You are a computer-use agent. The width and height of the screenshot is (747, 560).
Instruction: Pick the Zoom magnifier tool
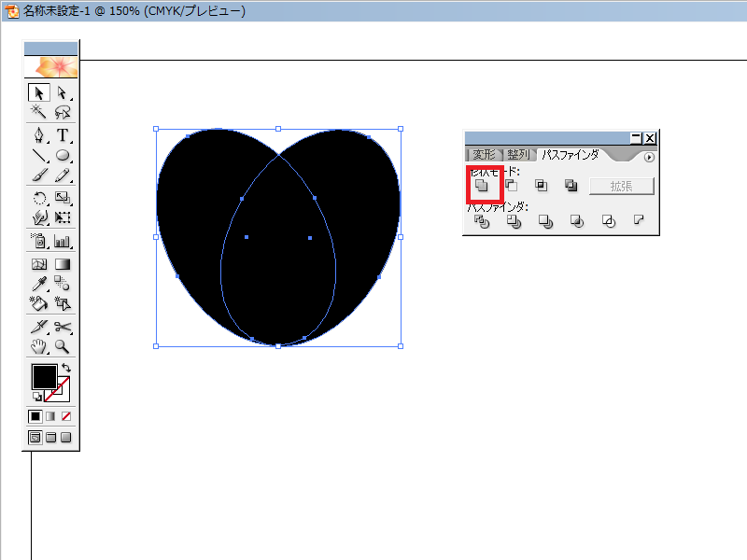tap(62, 346)
